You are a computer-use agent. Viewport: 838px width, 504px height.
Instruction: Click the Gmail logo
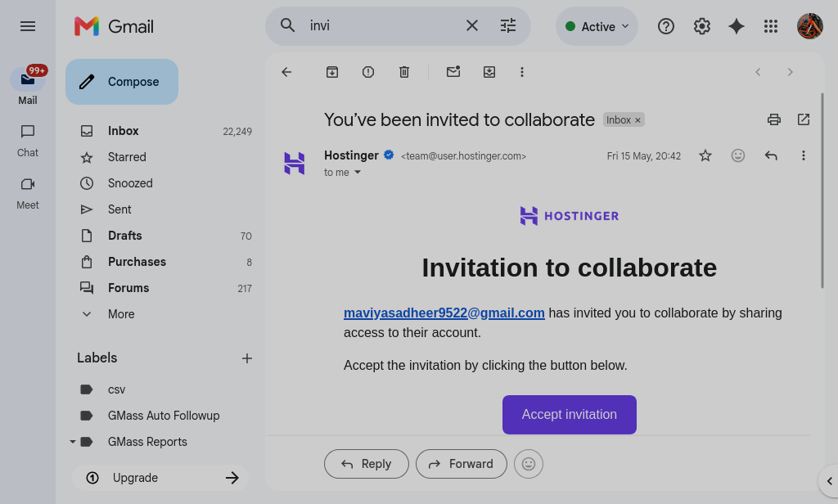pos(114,26)
